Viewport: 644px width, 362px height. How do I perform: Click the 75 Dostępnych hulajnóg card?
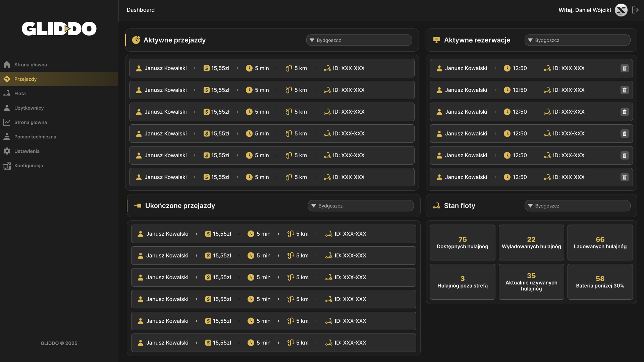point(462,243)
